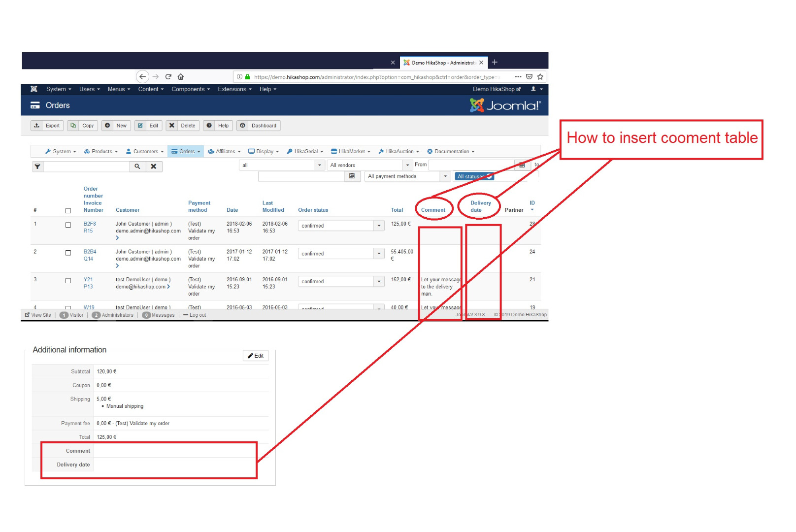
Task: Click the Copy toolbar button
Action: (83, 126)
